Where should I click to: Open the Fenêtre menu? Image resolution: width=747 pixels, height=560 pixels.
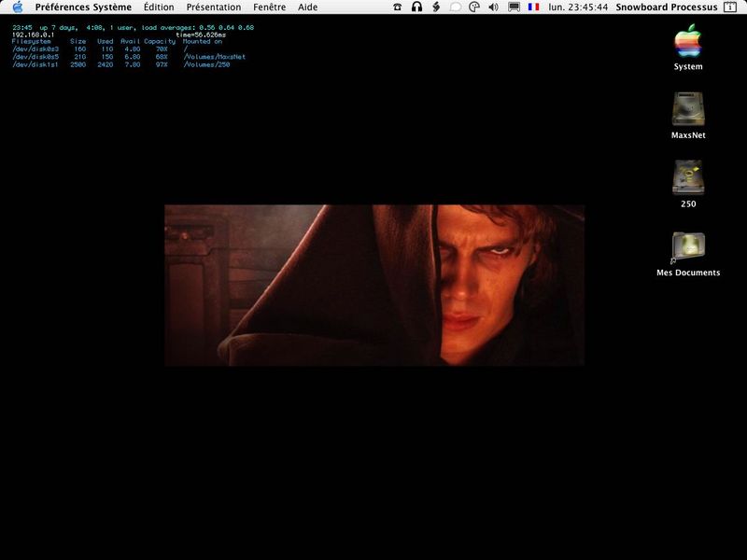click(270, 7)
